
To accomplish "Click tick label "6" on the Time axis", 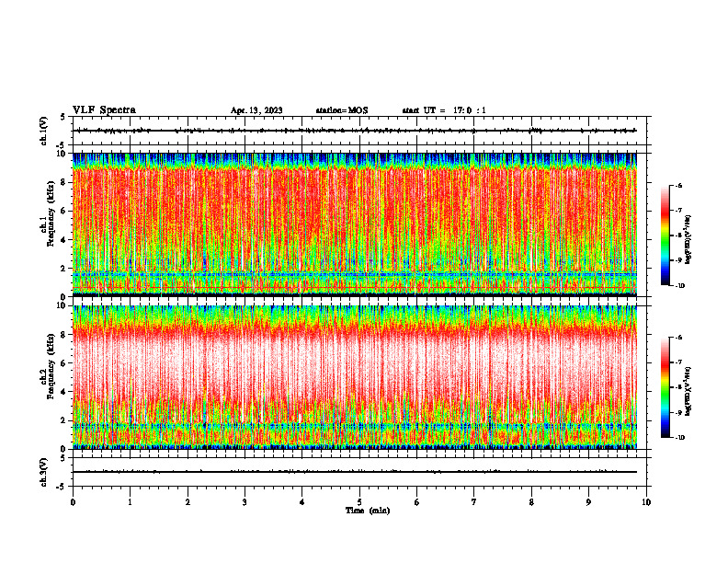I will point(417,502).
